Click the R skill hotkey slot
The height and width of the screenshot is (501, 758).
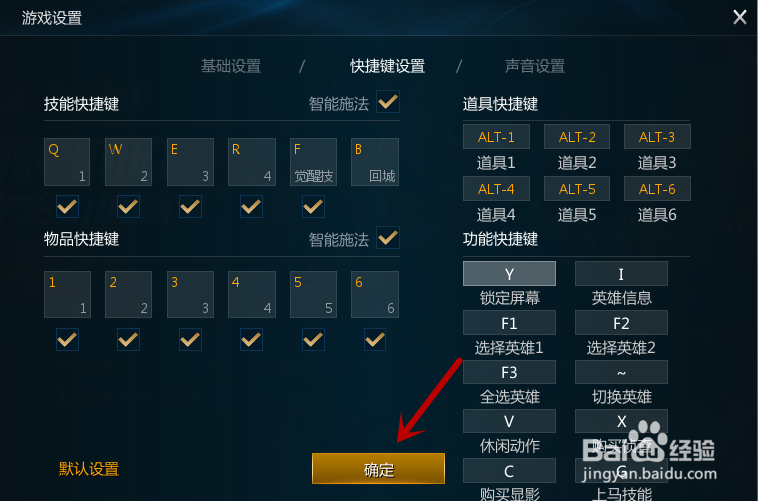[252, 162]
